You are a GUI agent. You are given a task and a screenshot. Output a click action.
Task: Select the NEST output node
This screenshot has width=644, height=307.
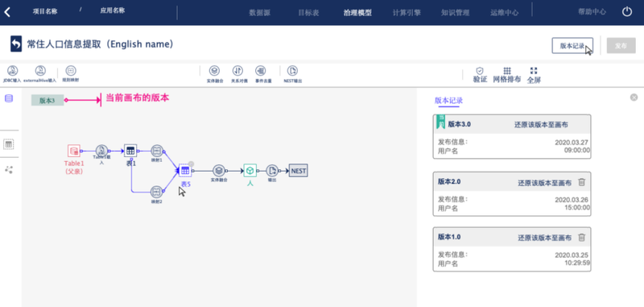pyautogui.click(x=298, y=171)
